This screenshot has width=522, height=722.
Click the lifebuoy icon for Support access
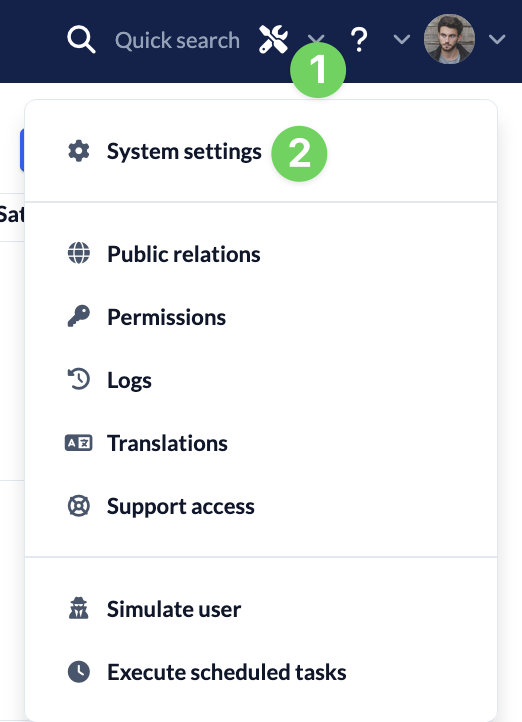[79, 506]
